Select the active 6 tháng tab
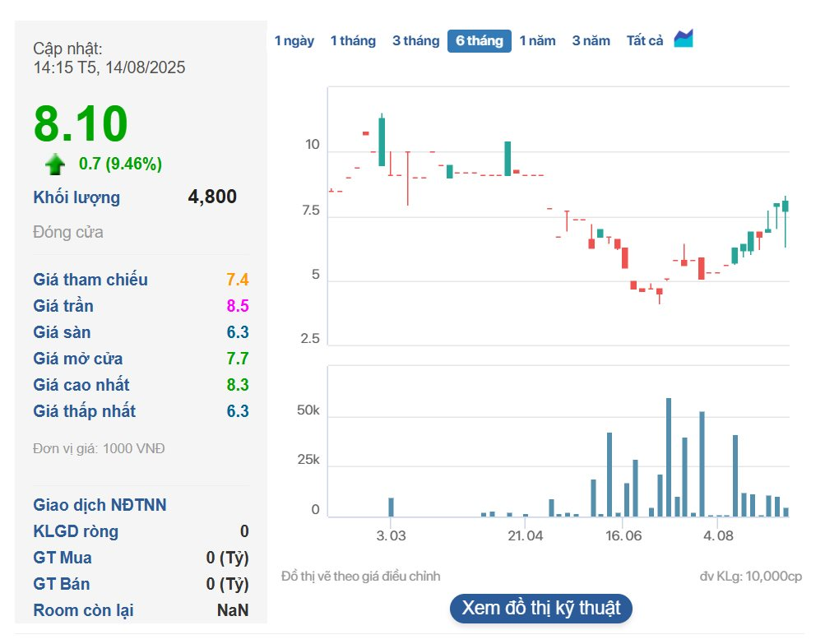Screen dimensions: 825x644 click(479, 41)
